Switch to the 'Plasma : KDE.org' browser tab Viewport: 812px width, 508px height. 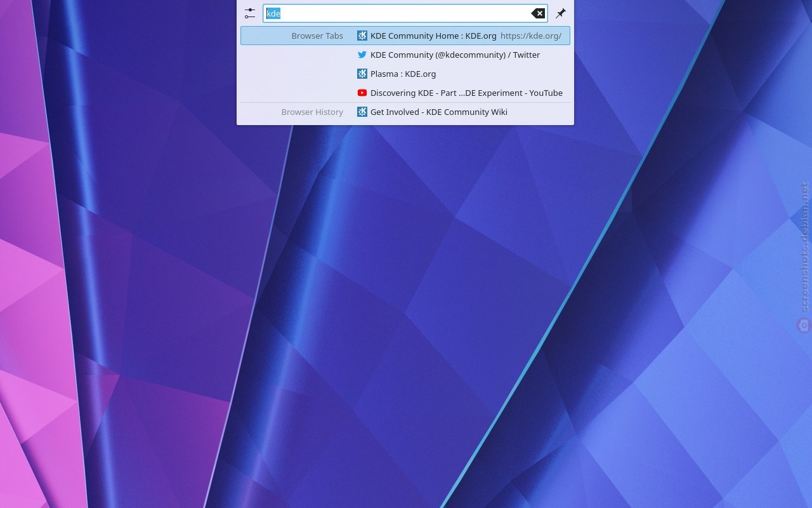[x=405, y=74]
